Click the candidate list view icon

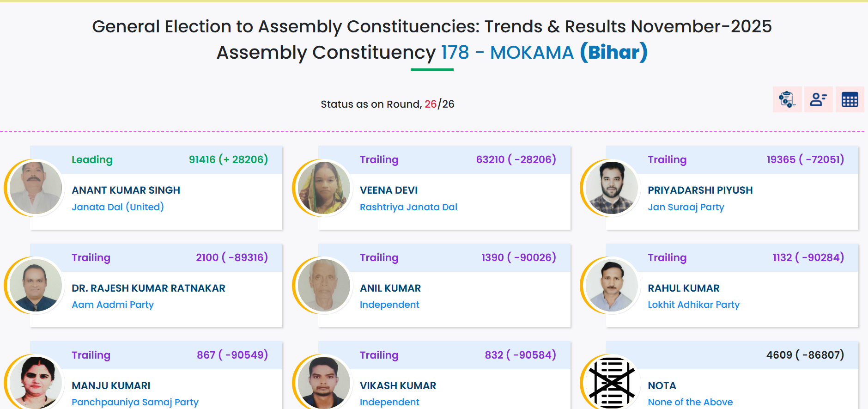[818, 99]
